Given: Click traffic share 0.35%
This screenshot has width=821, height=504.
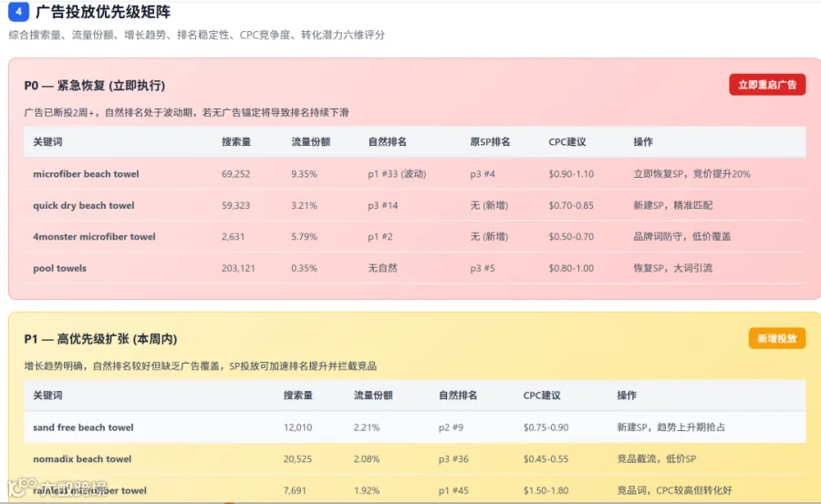Looking at the screenshot, I should pos(304,268).
